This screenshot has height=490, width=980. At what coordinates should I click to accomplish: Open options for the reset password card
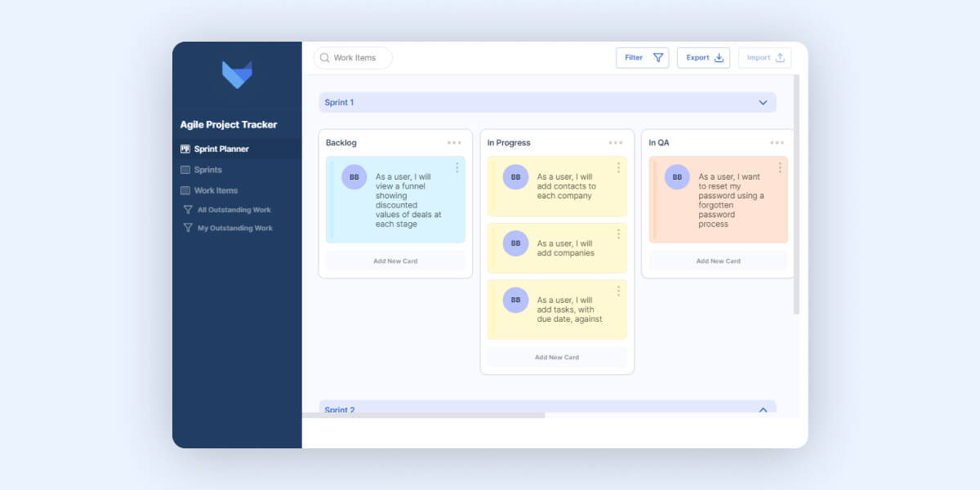point(780,167)
